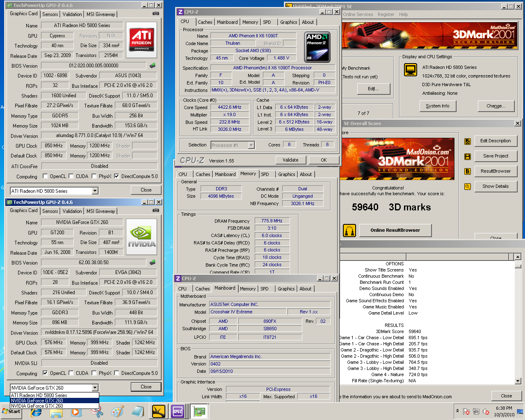Open the Snipping Tool scissors icon on taskbar
The width and height of the screenshot is (525, 420).
(x=97, y=412)
